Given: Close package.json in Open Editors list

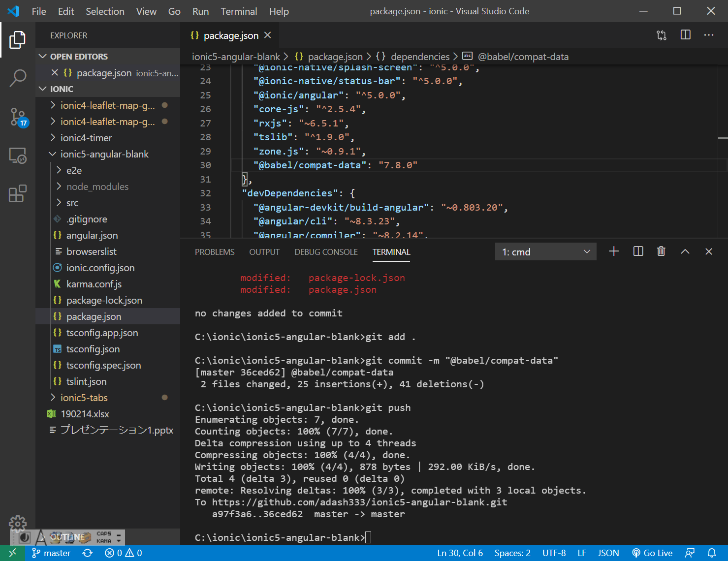Looking at the screenshot, I should point(55,73).
